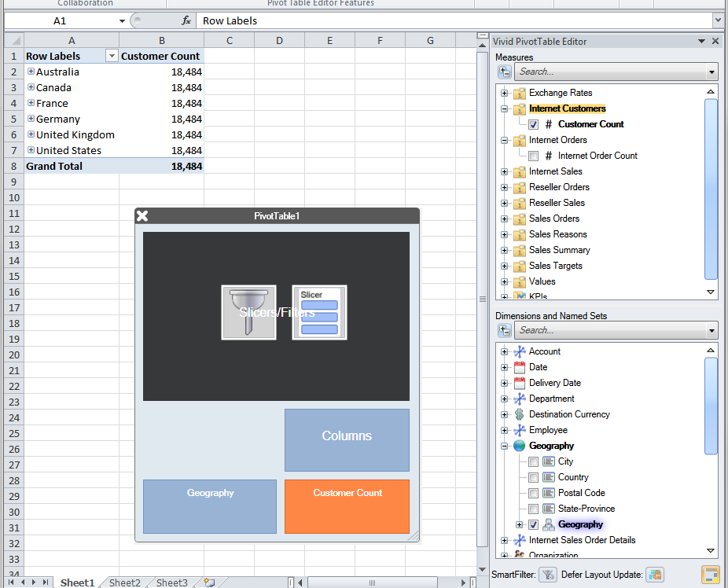Switch to the Sheet2 tab

point(124,582)
